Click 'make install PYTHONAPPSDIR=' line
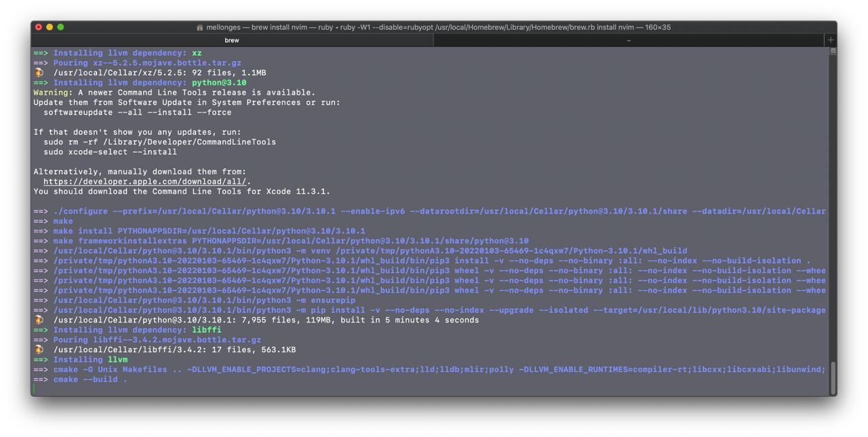 (209, 231)
